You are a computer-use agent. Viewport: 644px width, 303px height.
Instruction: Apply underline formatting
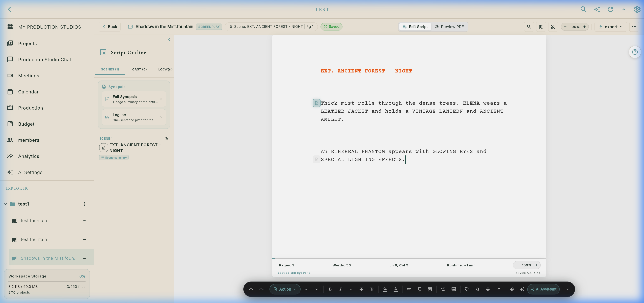point(351,289)
